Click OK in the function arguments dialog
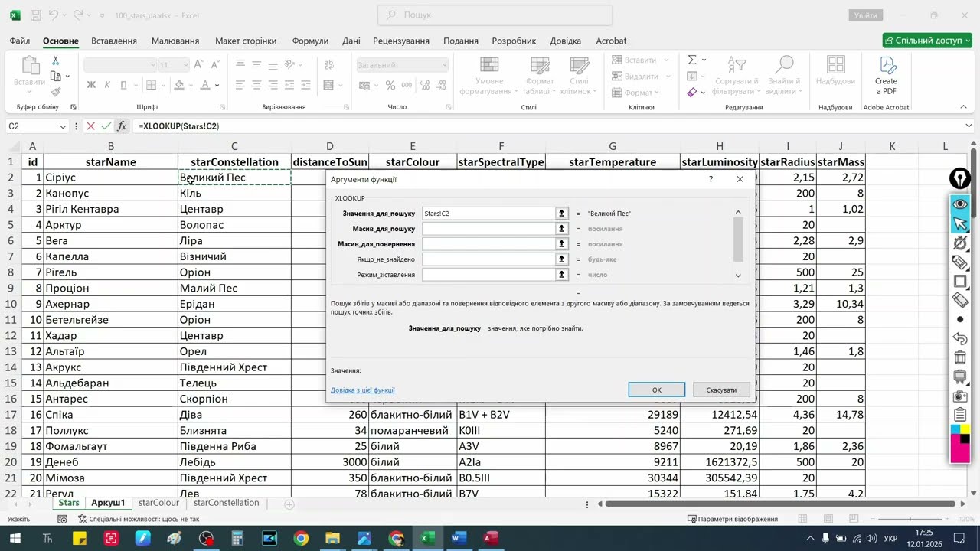This screenshot has width=980, height=551. pyautogui.click(x=657, y=390)
